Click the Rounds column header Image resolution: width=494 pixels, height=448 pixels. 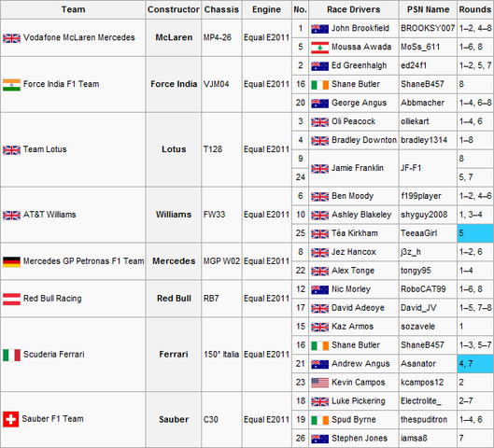pos(475,9)
